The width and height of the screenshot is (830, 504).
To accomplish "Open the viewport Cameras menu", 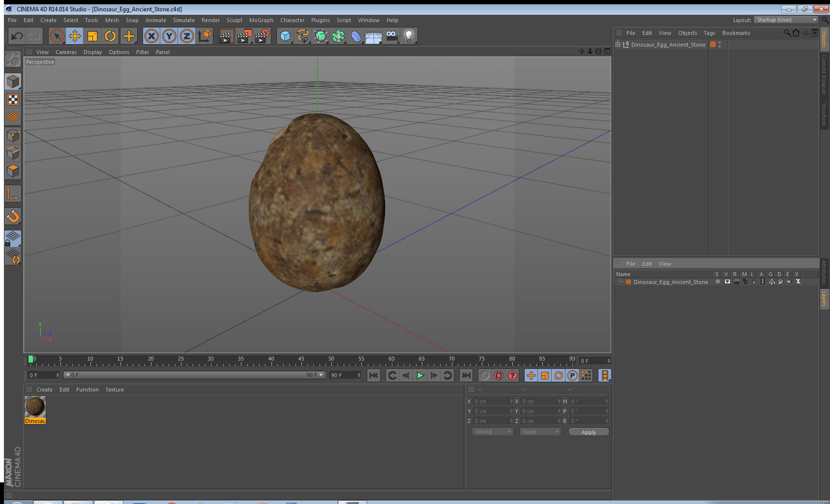I will pos(66,52).
